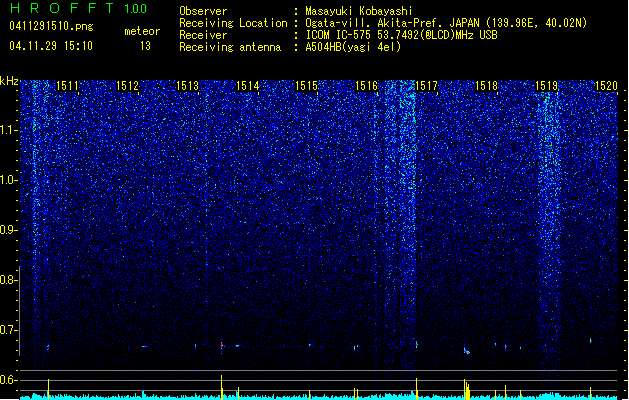Click the 1514 time marker
This screenshot has height=400, width=629.
[248, 86]
